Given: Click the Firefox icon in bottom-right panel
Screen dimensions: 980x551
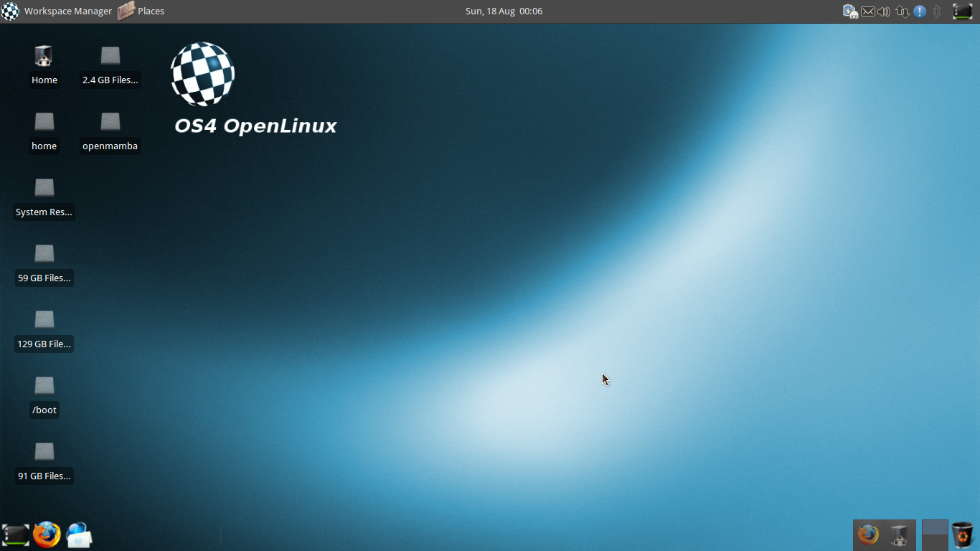Looking at the screenshot, I should pyautogui.click(x=868, y=534).
